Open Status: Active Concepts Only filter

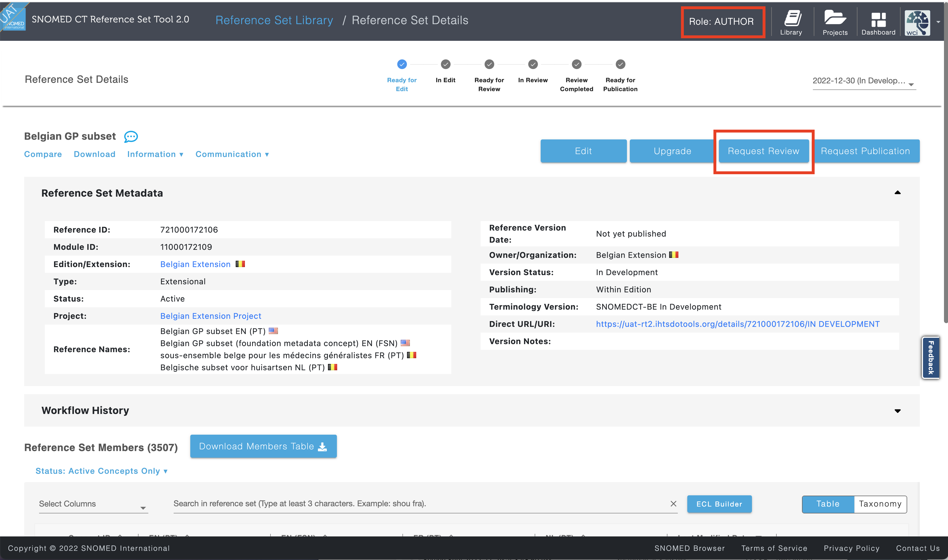tap(101, 471)
